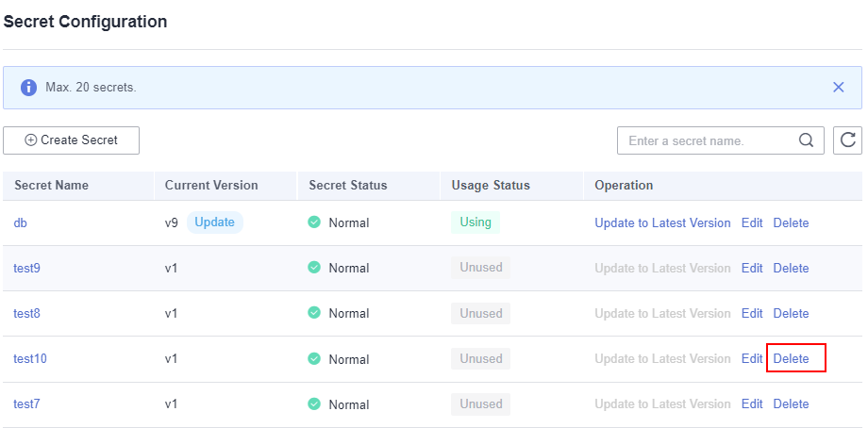Edit the test7 secret
The image size is (868, 428).
pos(752,403)
